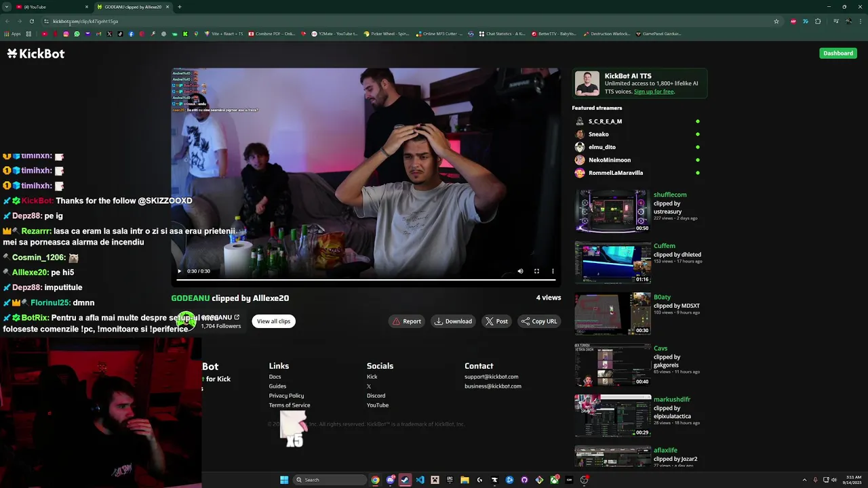
Task: Open the Privacy Policy link
Action: pos(286,396)
